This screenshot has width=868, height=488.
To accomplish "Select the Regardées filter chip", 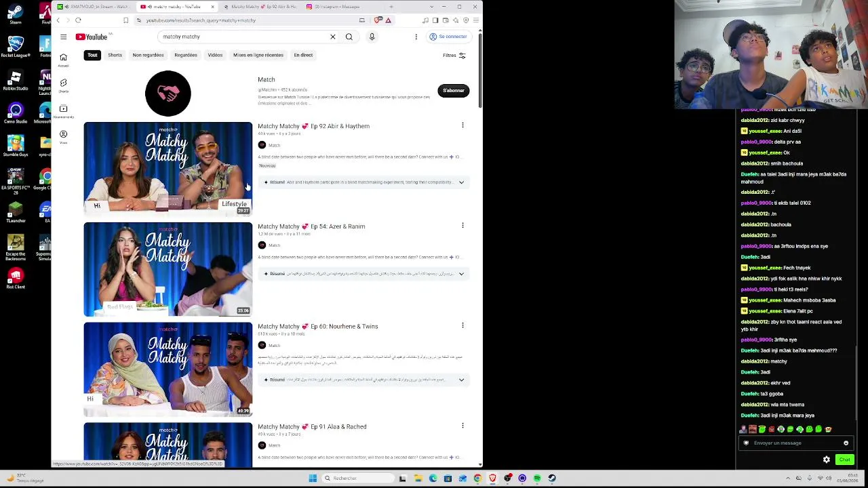I will click(185, 55).
